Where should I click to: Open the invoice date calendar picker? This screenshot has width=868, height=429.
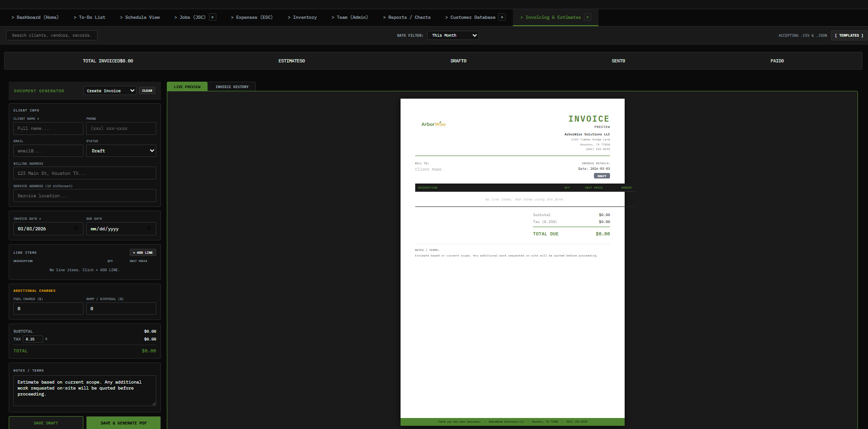pos(77,228)
